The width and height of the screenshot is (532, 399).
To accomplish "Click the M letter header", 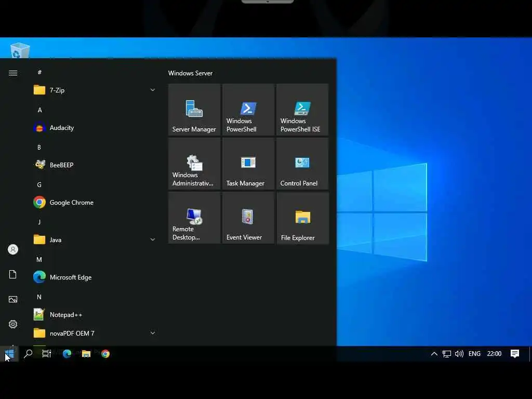I will coord(39,259).
